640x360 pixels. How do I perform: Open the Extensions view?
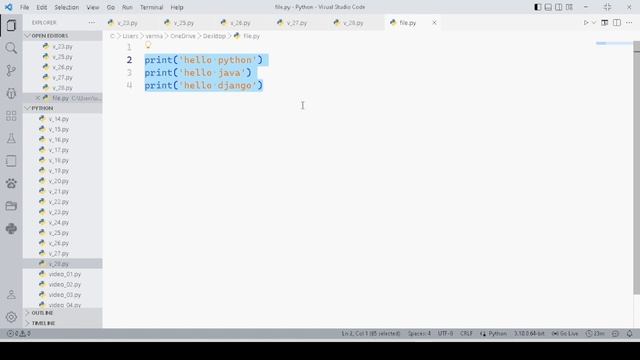(11, 116)
